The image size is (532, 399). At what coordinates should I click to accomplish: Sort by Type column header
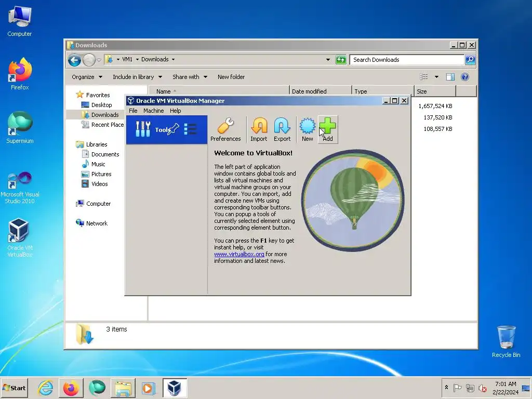click(383, 91)
